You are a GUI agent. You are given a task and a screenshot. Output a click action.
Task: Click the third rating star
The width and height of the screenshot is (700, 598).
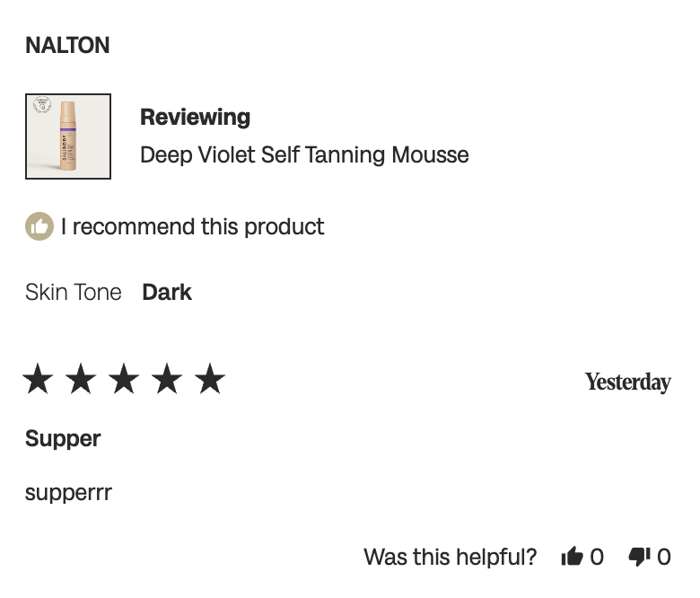tap(124, 380)
